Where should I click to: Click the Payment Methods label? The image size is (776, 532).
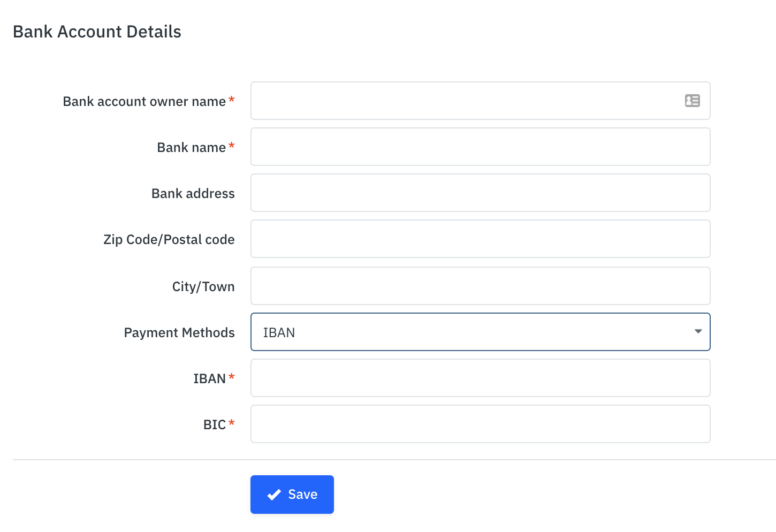click(179, 332)
